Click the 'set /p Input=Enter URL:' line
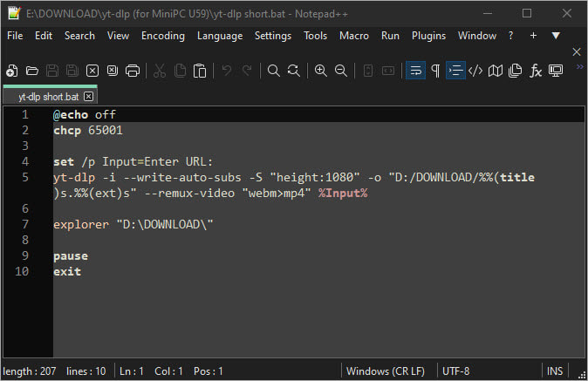 click(x=133, y=162)
